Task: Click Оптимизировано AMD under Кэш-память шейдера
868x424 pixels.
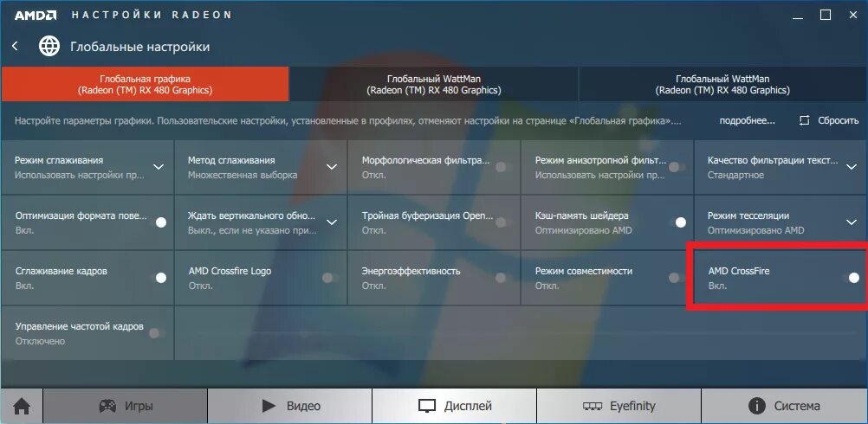Action: click(583, 230)
